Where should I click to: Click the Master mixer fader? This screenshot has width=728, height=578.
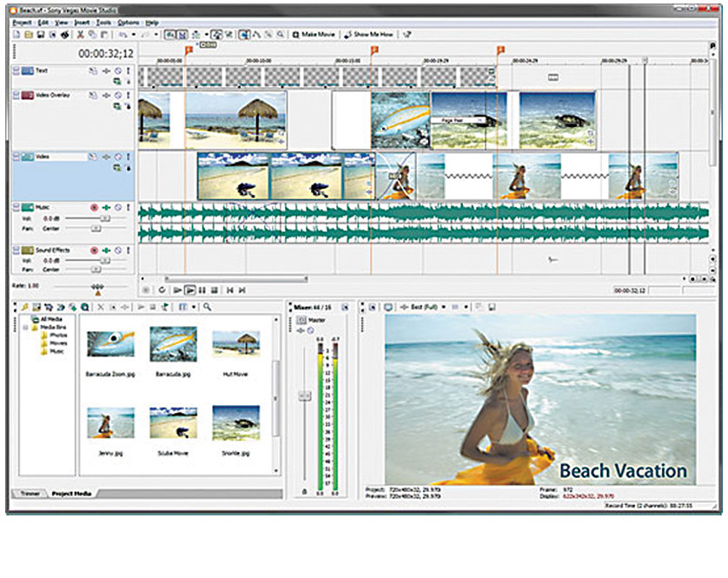coord(305,395)
